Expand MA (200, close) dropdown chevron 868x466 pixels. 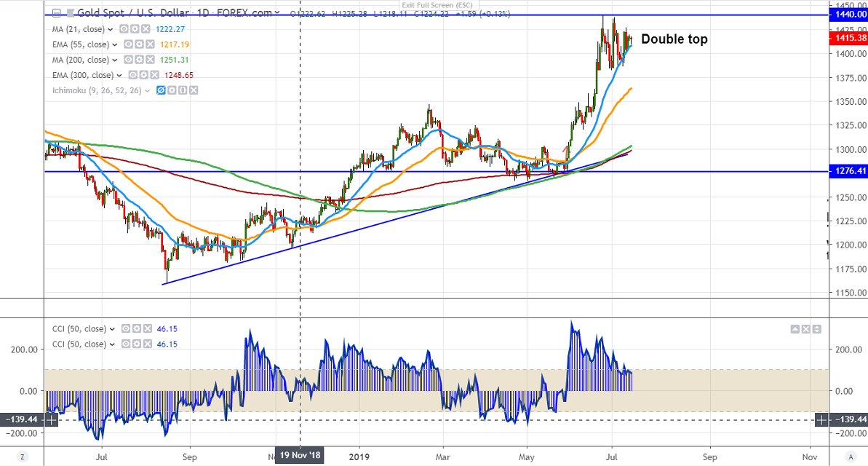pyautogui.click(x=114, y=60)
